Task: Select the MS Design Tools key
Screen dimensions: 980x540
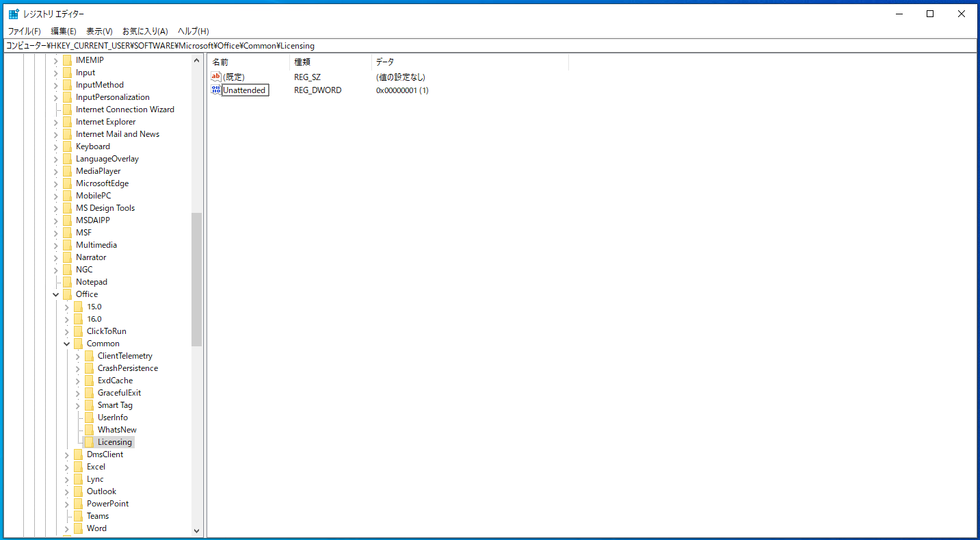Action: pyautogui.click(x=105, y=208)
